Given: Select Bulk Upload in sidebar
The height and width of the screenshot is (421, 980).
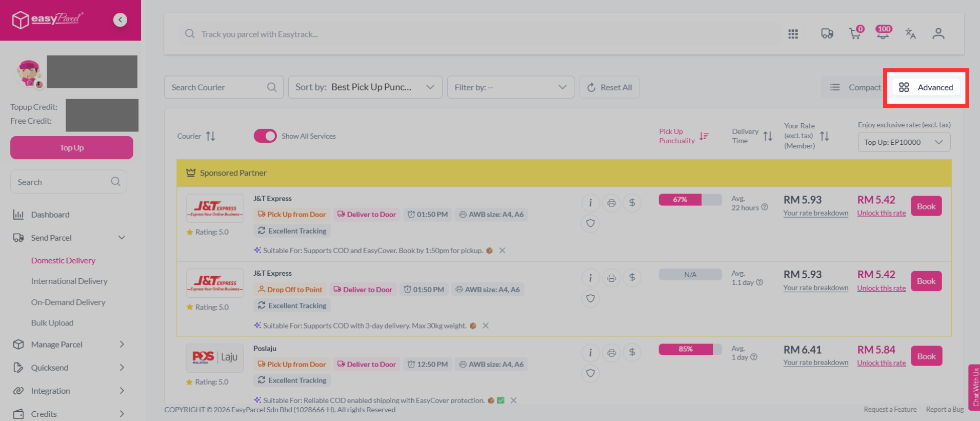Looking at the screenshot, I should point(52,323).
